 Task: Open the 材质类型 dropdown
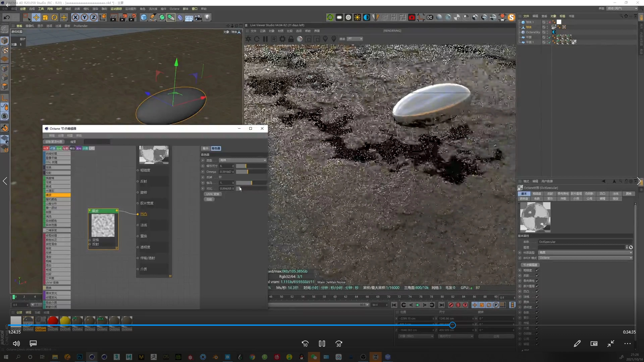click(585, 252)
